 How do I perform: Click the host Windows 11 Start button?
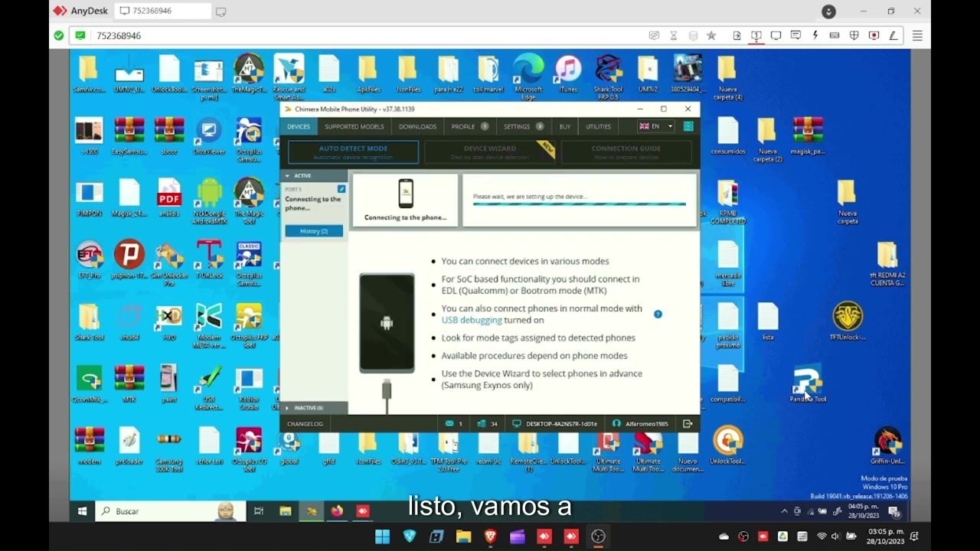382,536
